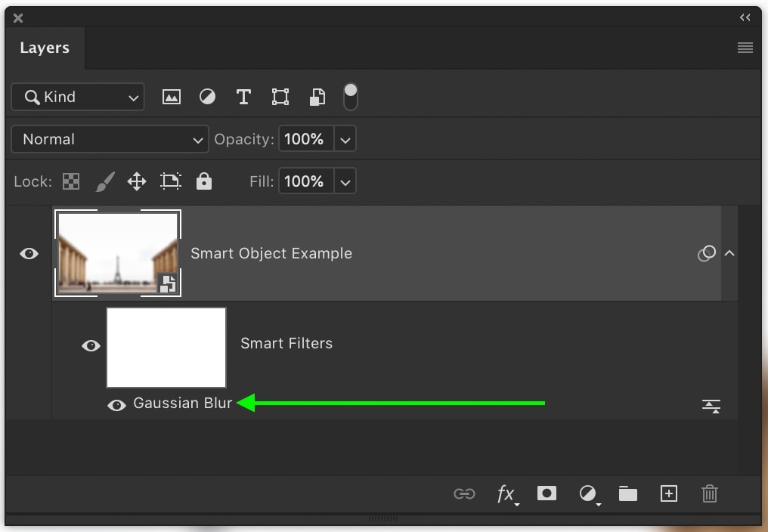Select the filter for pixel layers icon
768x532 pixels.
tap(172, 97)
